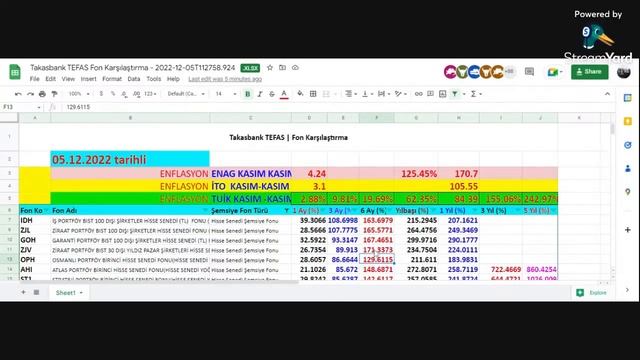640x360 pixels.
Task: Collapse the menus with the up chevron
Action: (x=607, y=94)
